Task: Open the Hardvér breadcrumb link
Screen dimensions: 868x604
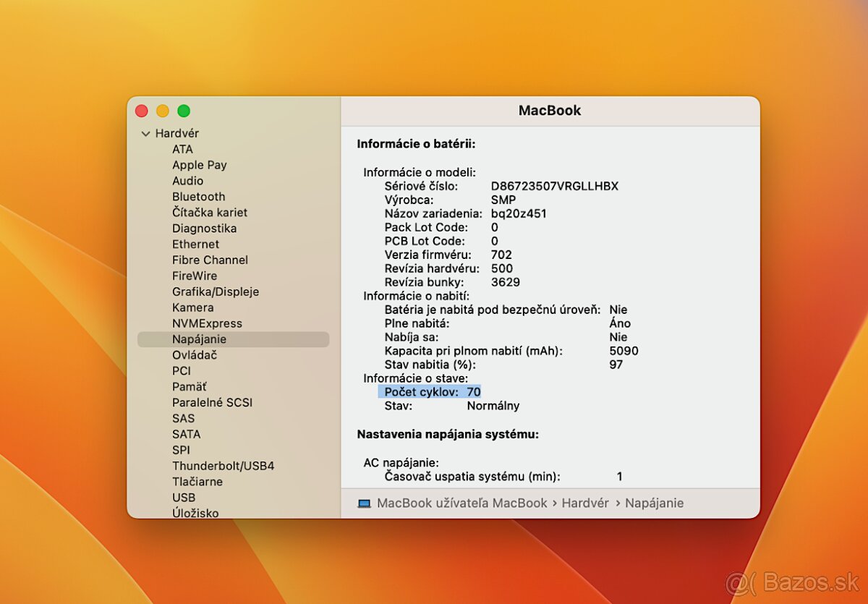Action: click(x=585, y=503)
